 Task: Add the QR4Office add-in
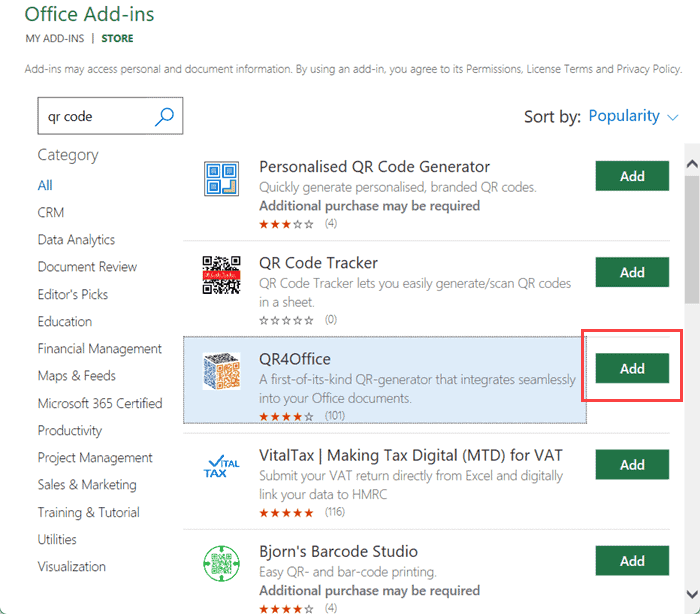(632, 369)
